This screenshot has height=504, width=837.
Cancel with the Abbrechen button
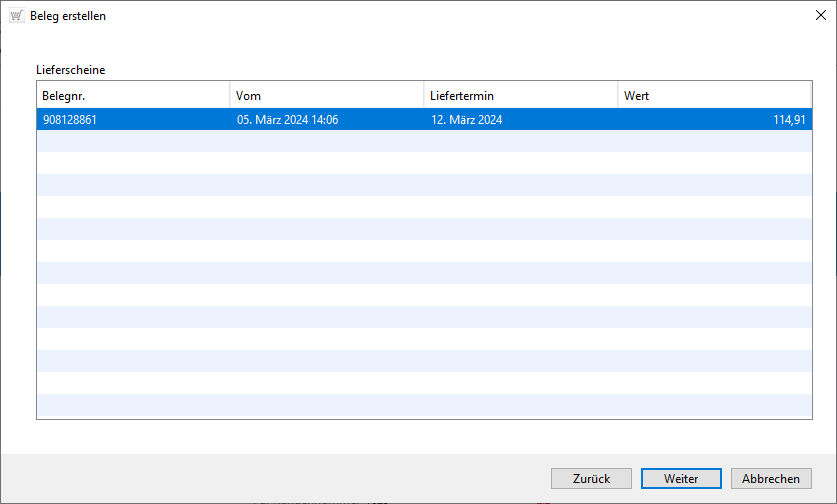[x=771, y=479]
